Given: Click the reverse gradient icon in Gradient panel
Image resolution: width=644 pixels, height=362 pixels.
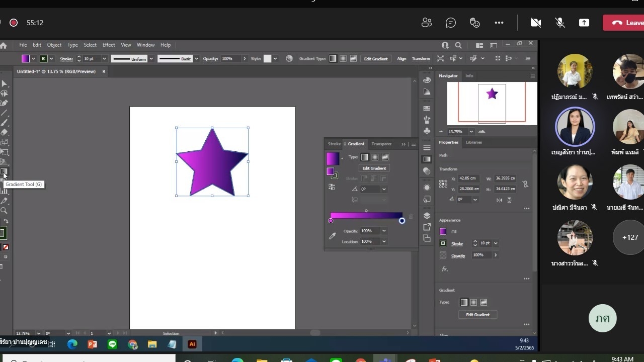Looking at the screenshot, I should pyautogui.click(x=332, y=187).
